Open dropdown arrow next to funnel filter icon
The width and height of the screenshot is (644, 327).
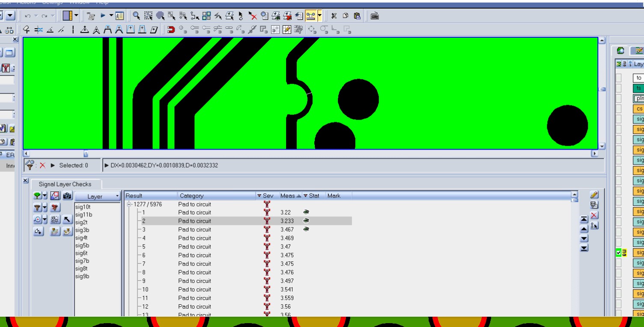[45, 208]
